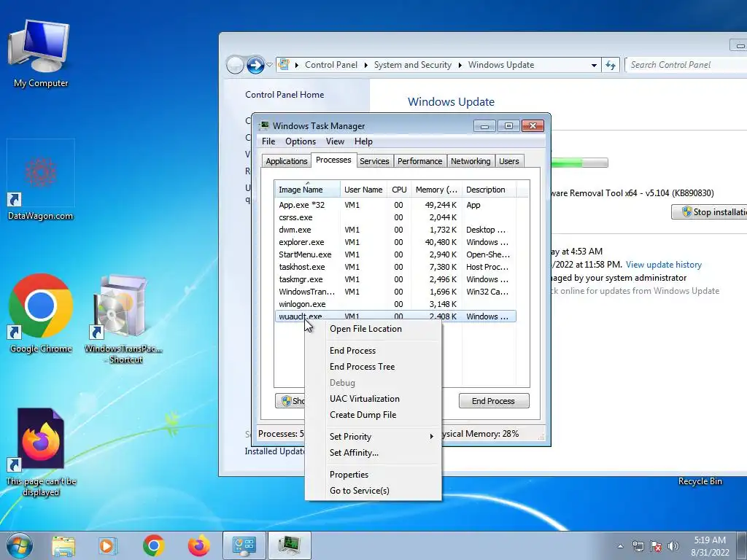Choose End Process in context menu
This screenshot has height=560, width=747.
(373, 351)
